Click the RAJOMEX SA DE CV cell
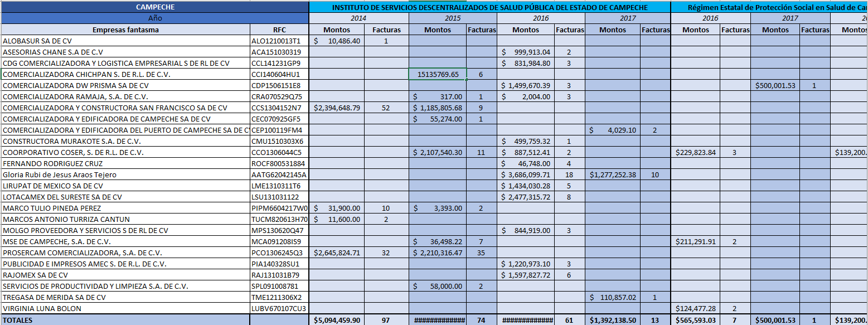 125,275
